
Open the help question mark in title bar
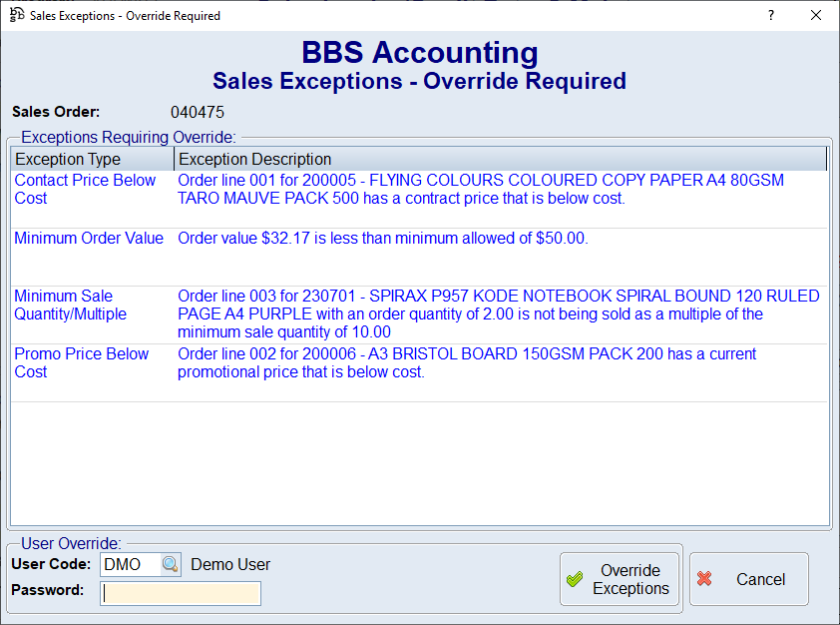point(770,16)
